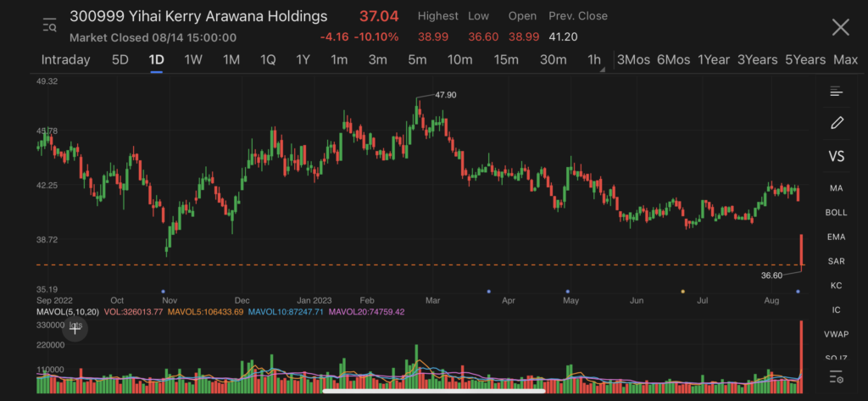
Task: Click the home indicator bar at bottom
Action: tap(434, 391)
